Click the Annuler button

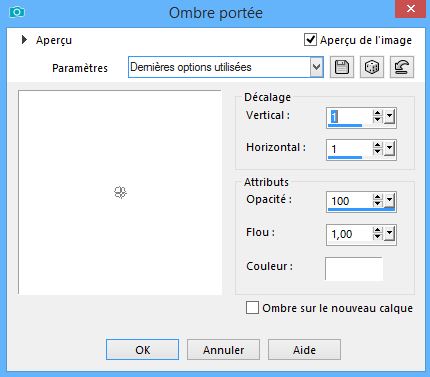click(x=223, y=350)
